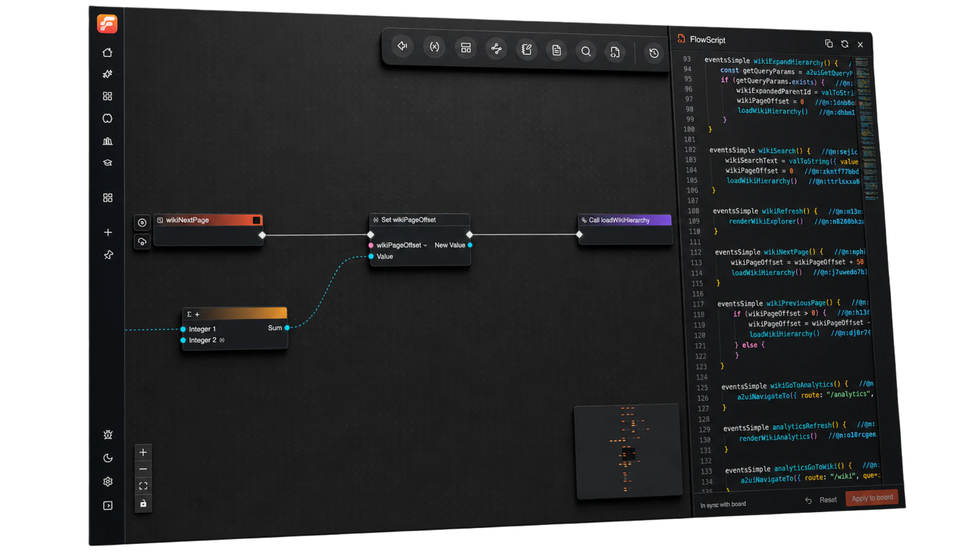Screen dimensions: 980x551
Task: Open the Home icon in the sidebar
Action: pos(107,53)
